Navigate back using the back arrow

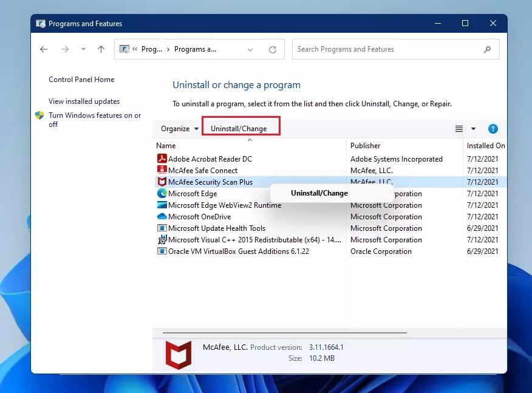(43, 49)
